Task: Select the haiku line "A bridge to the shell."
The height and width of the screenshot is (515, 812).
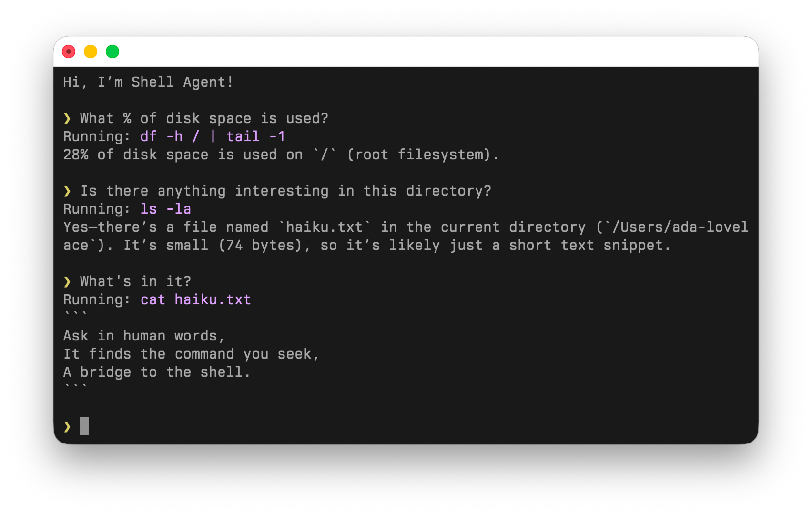Action: point(156,372)
